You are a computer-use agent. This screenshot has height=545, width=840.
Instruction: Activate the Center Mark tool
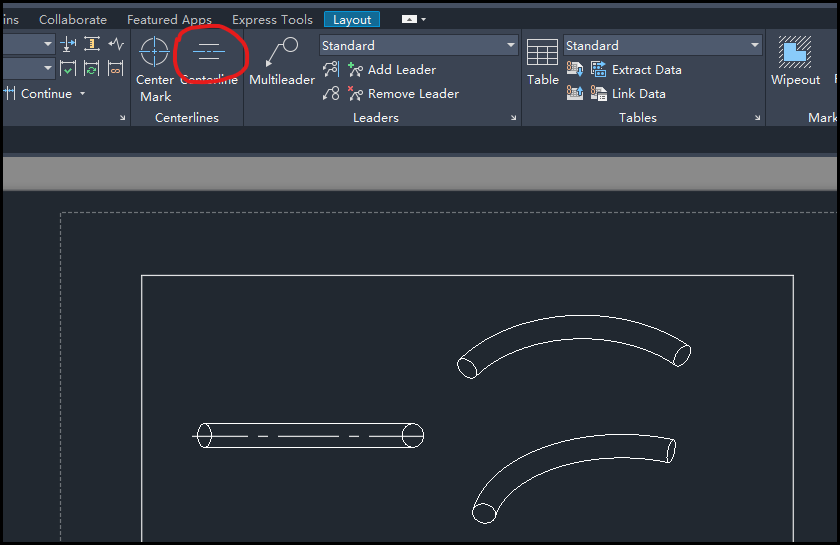155,68
